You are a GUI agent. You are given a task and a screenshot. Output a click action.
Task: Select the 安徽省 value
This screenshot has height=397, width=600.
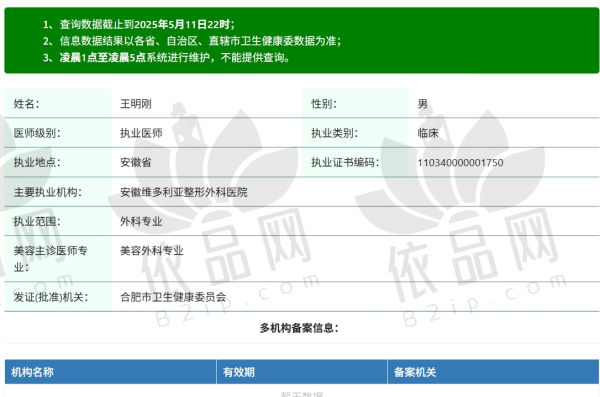click(136, 162)
